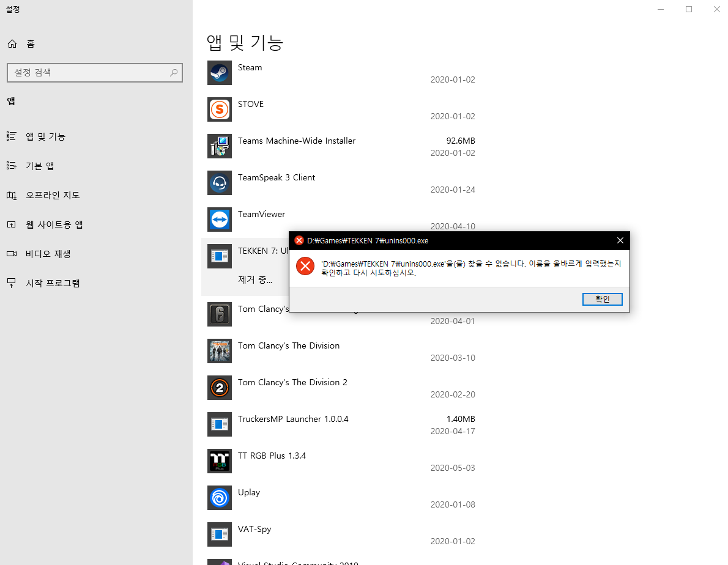This screenshot has width=728, height=565.
Task: Select Tom Clancy's The Division 2 name
Action: 292,382
